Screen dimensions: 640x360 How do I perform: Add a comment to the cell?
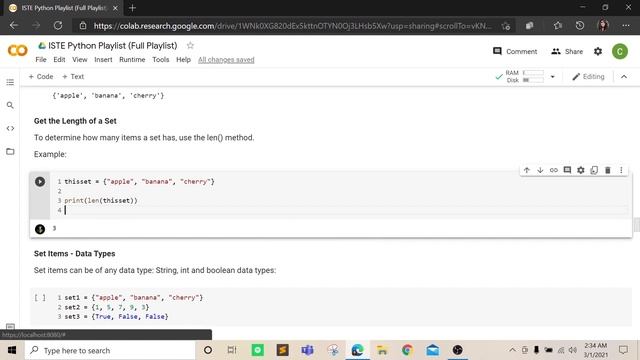pyautogui.click(x=567, y=170)
